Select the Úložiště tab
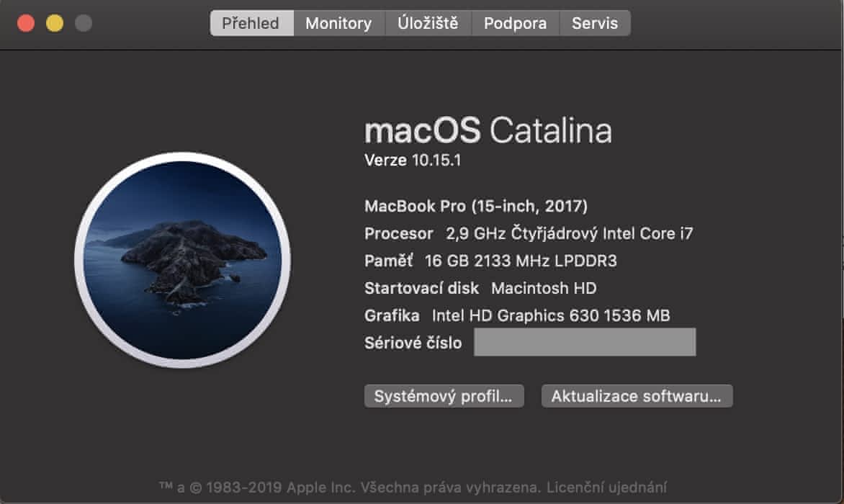 click(428, 23)
